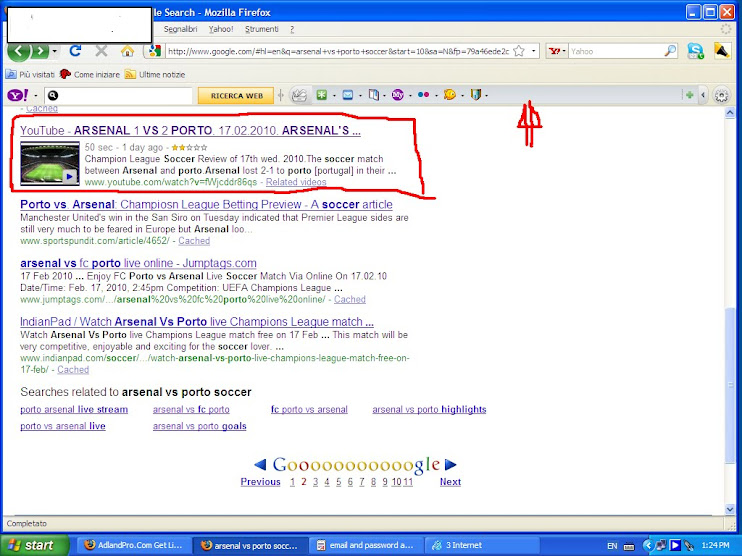Click the Google site icon in address bar

(155, 51)
